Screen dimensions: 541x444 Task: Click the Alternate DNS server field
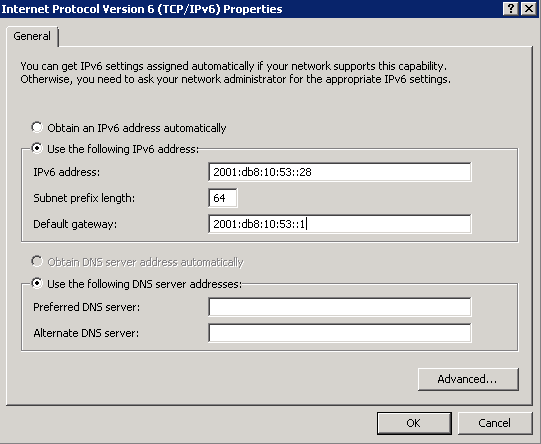[x=340, y=333]
